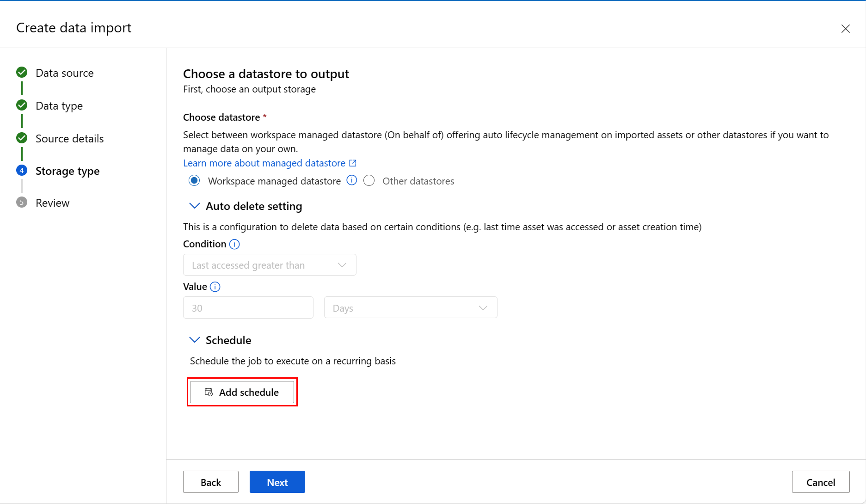Select the Other datastores radio option

(x=369, y=181)
